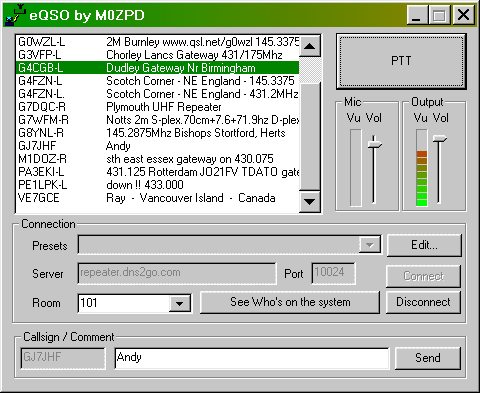Click the Comment text field containing Andy
480x393 pixels.
252,358
